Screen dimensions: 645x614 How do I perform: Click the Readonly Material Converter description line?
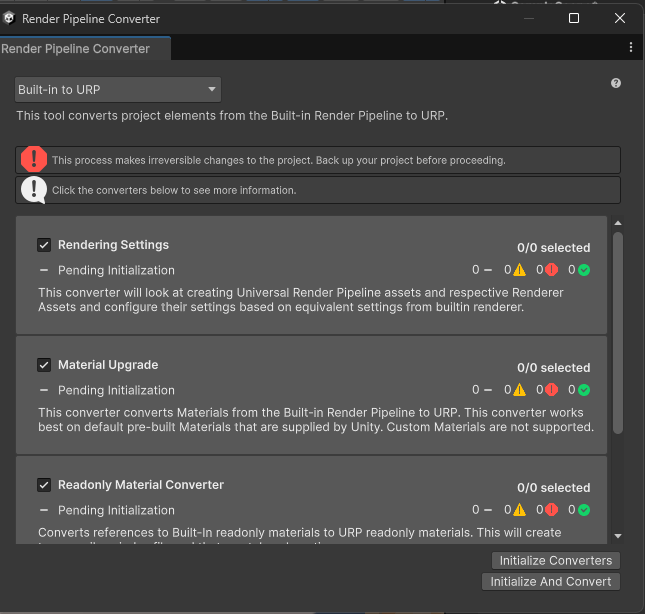(x=299, y=533)
